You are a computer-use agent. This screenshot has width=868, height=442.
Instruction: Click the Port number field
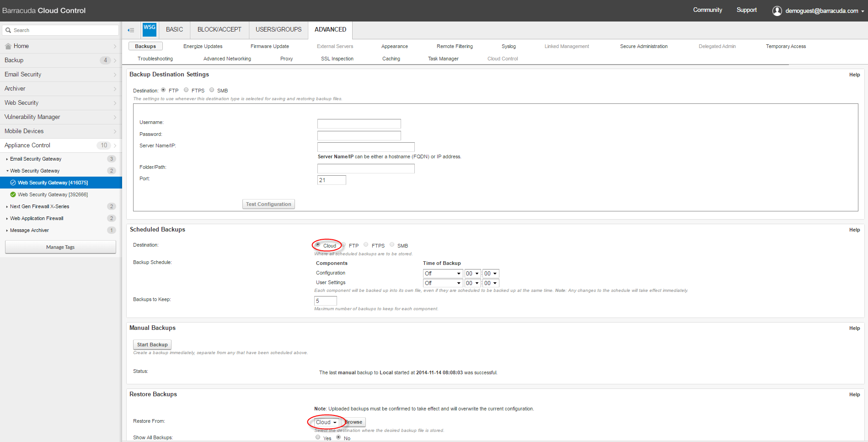pos(332,180)
